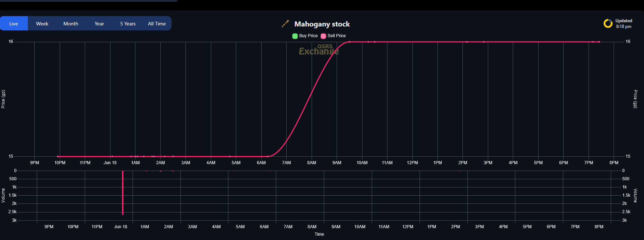
Task: Select the Month time range tab
Action: [71, 24]
